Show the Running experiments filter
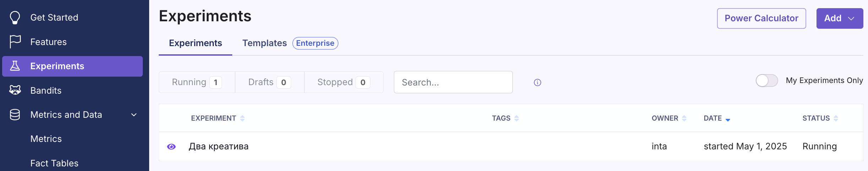 click(197, 82)
